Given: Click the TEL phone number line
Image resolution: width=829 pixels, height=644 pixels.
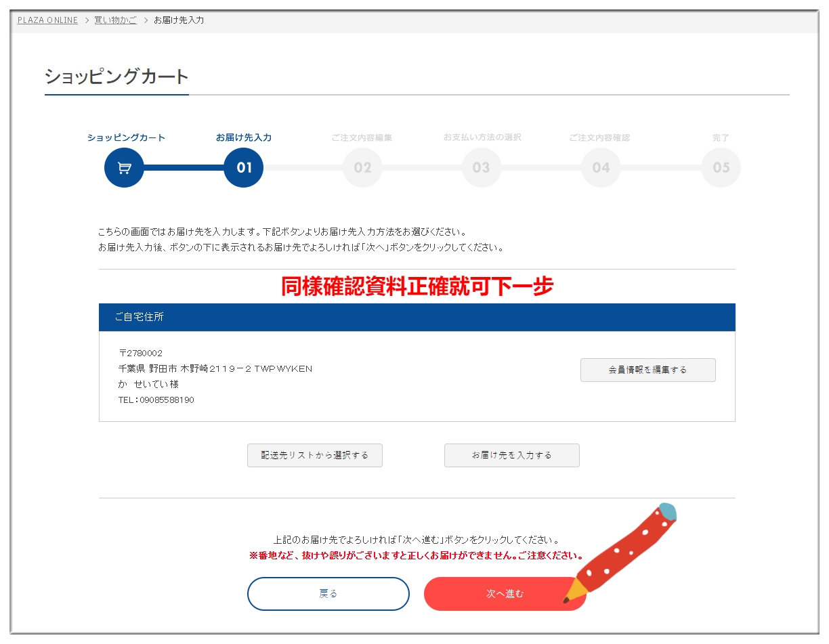Looking at the screenshot, I should tap(156, 400).
